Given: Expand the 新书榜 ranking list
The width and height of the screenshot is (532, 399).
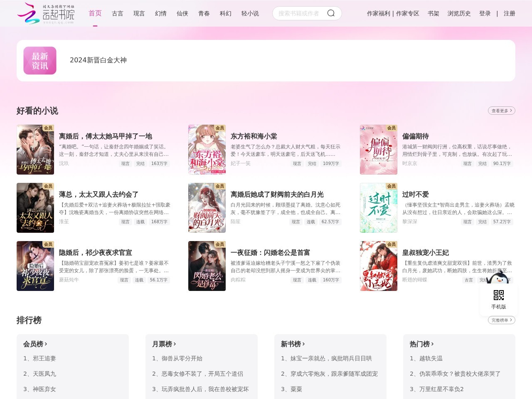Looking at the screenshot, I should 293,344.
